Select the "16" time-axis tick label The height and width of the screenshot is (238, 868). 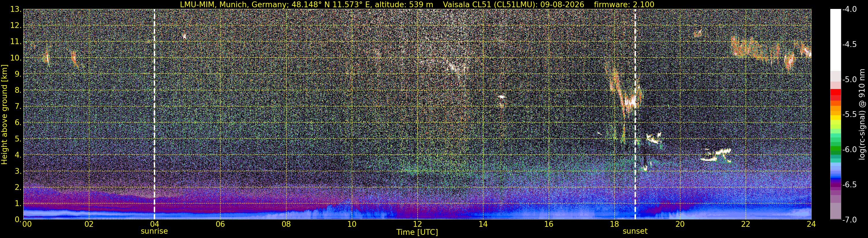pos(548,224)
